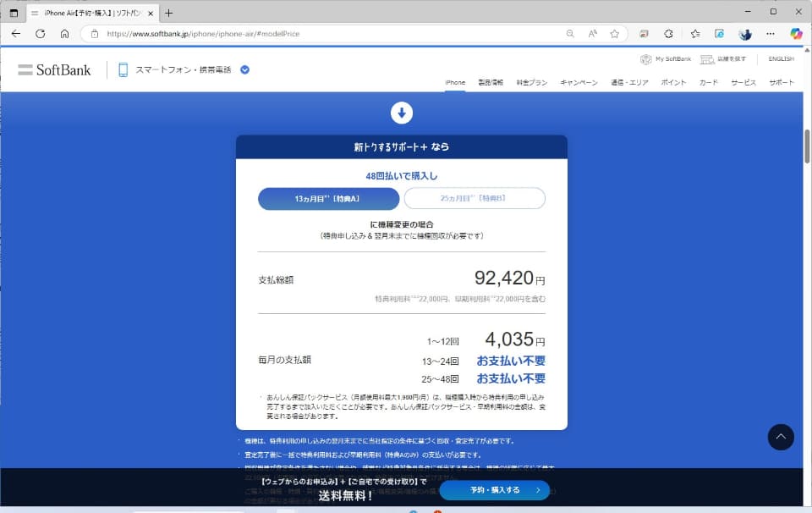812x513 pixels.
Task: Open キャンペーン navigation menu
Action: pyautogui.click(x=579, y=82)
